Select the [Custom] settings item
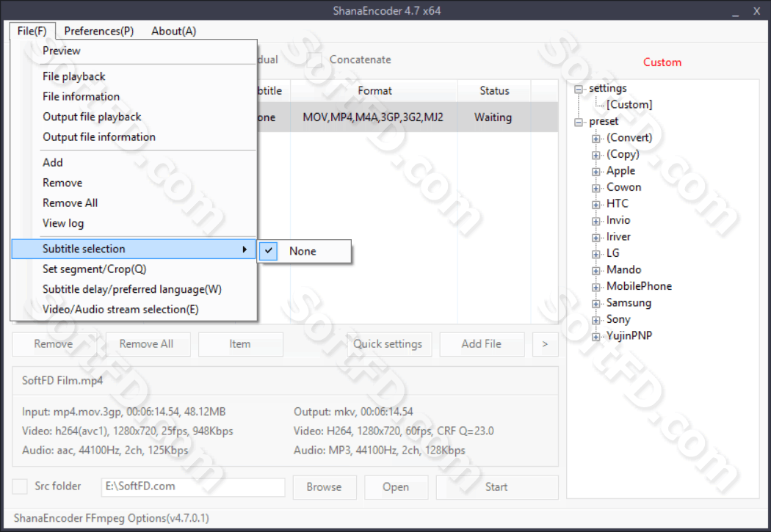 [629, 105]
